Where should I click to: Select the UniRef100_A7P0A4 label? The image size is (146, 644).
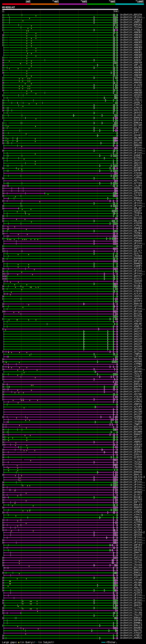[131, 238]
